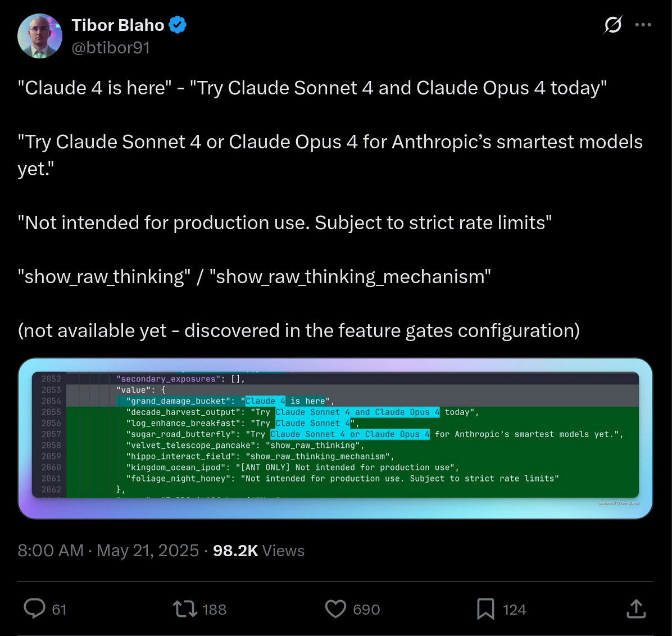Click the 690 likes count

[x=366, y=610]
